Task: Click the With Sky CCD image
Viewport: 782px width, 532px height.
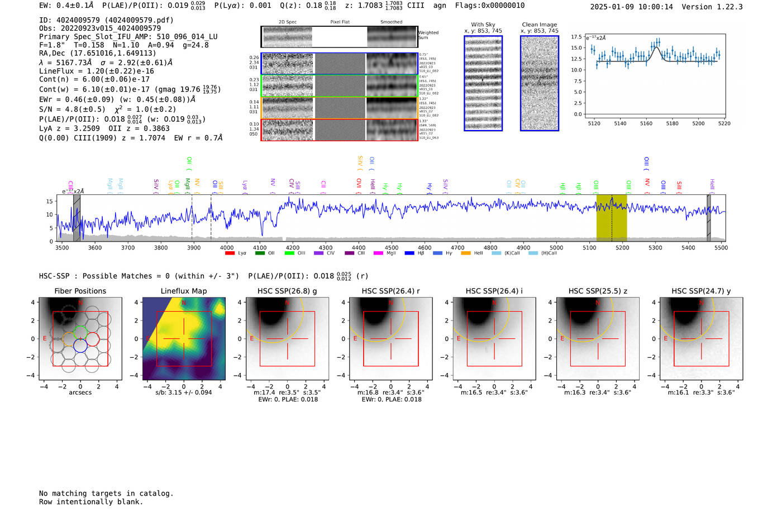Action: 483,83
